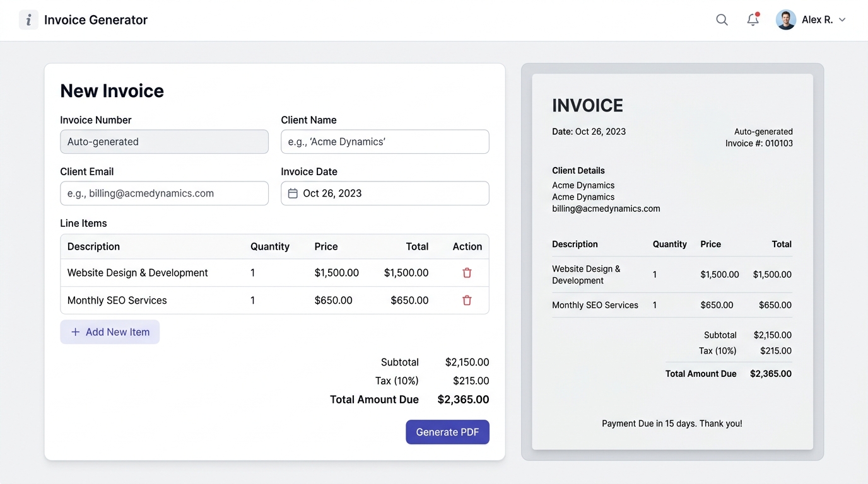The width and height of the screenshot is (868, 484).
Task: Select the Monthly SEO Services description cell
Action: coord(117,301)
